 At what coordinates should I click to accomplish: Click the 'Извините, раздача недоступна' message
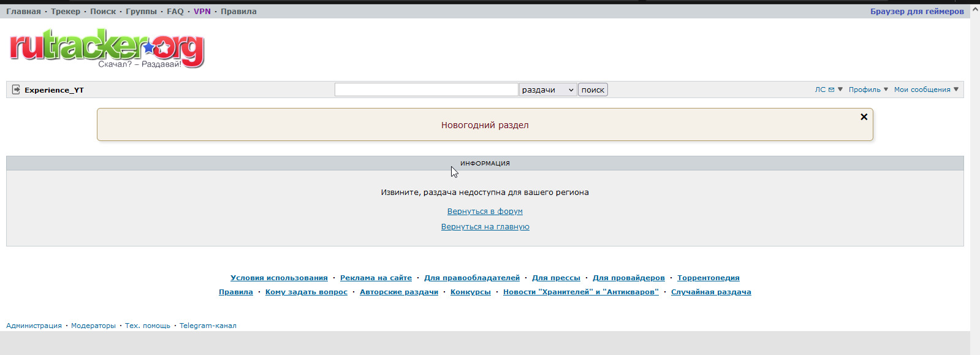tap(485, 192)
